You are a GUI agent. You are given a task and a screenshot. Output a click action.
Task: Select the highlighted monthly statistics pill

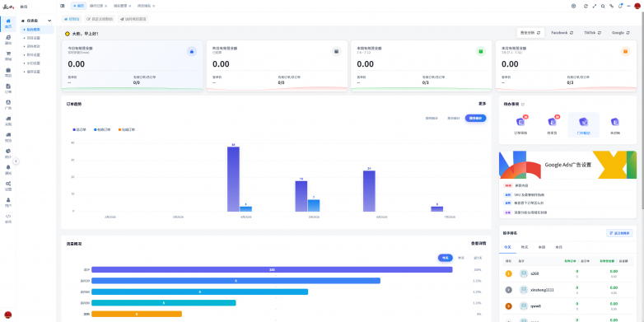(x=476, y=118)
